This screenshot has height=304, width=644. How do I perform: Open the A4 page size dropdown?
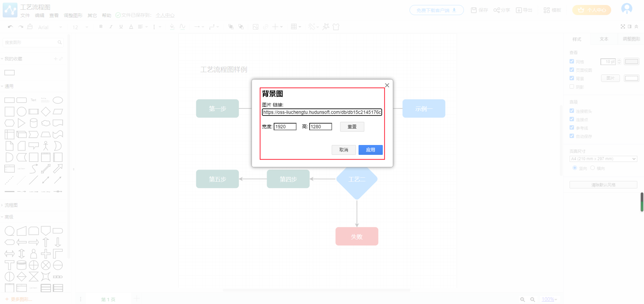coord(603,159)
